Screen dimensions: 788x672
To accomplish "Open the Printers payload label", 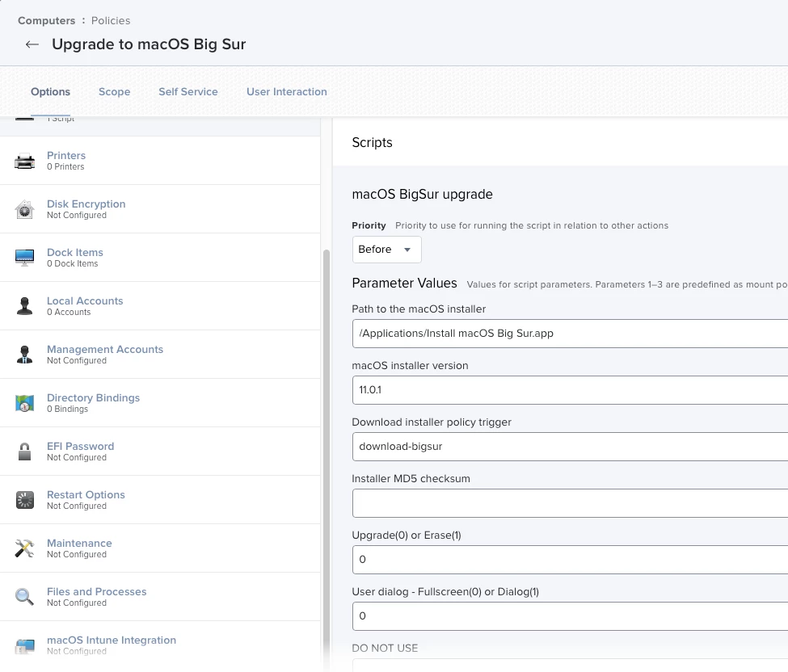I will tap(65, 156).
